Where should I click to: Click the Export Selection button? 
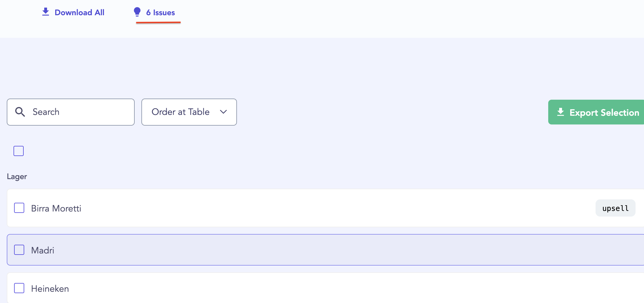point(596,112)
